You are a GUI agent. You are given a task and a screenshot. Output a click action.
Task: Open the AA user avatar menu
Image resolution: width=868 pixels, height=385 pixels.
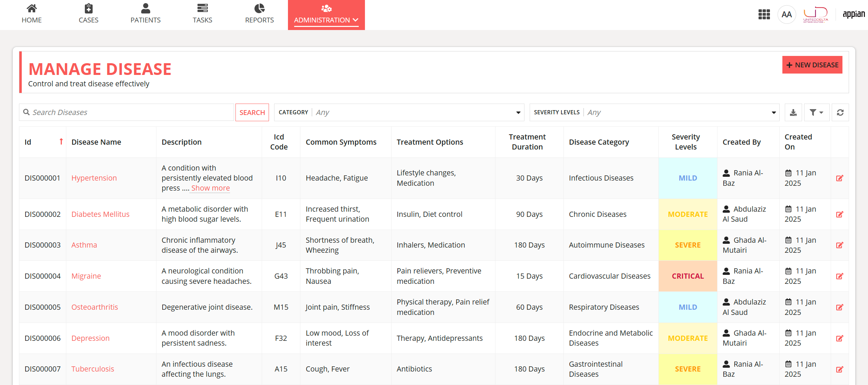coord(787,15)
